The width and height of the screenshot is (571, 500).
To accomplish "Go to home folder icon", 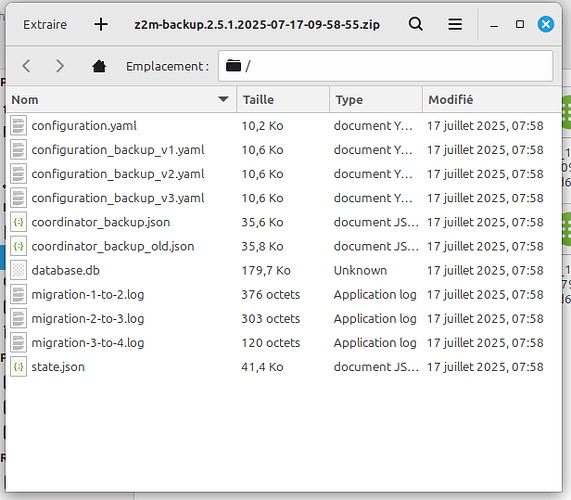I will pos(99,66).
